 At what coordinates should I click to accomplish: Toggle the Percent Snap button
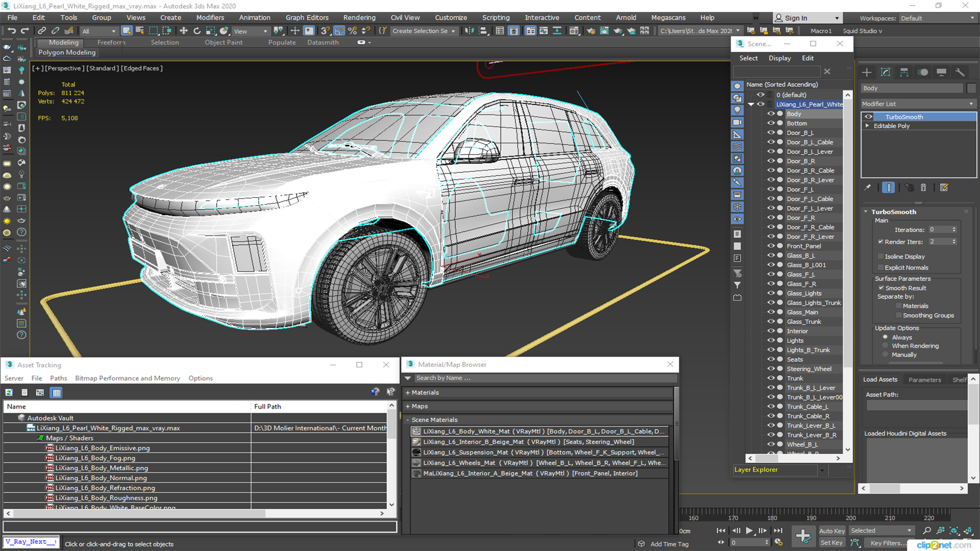coord(352,31)
